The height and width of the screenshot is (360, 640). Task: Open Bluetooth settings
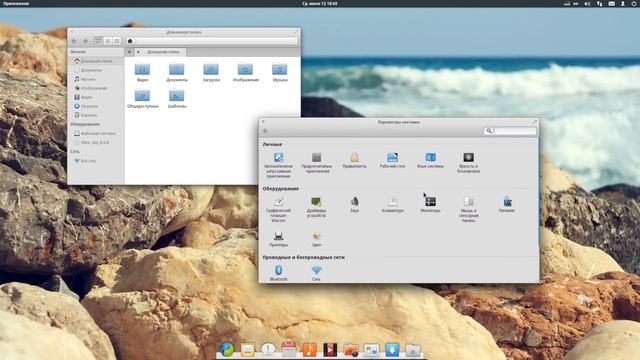pos(279,273)
